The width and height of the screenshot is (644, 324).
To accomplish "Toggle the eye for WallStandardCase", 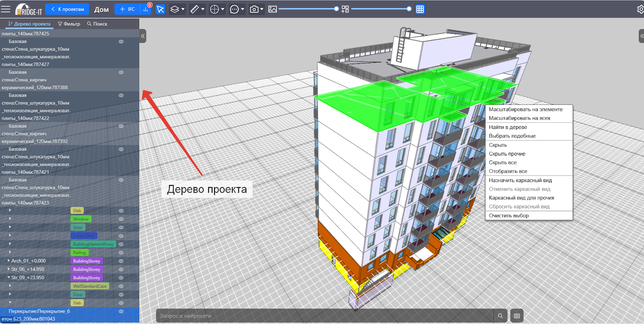I will point(121,286).
